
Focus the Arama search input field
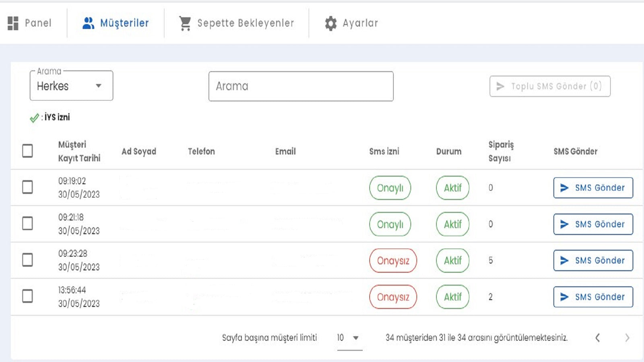tap(301, 86)
